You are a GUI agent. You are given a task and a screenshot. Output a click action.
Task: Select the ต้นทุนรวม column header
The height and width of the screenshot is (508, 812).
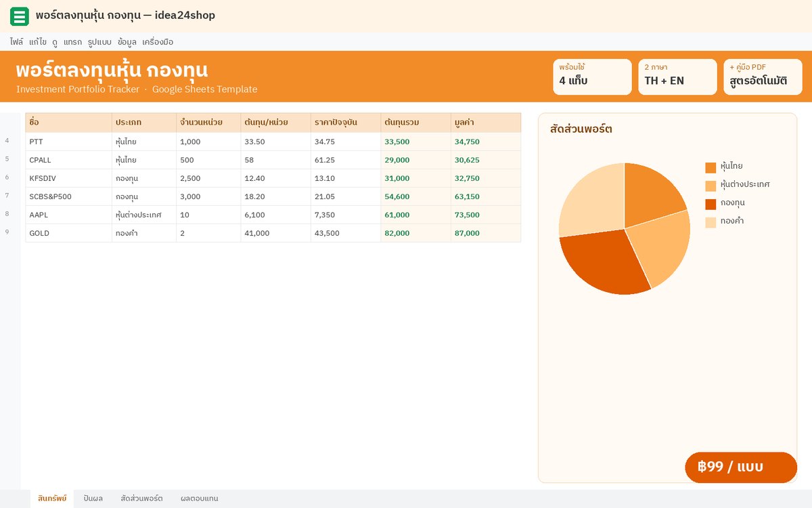[416, 123]
